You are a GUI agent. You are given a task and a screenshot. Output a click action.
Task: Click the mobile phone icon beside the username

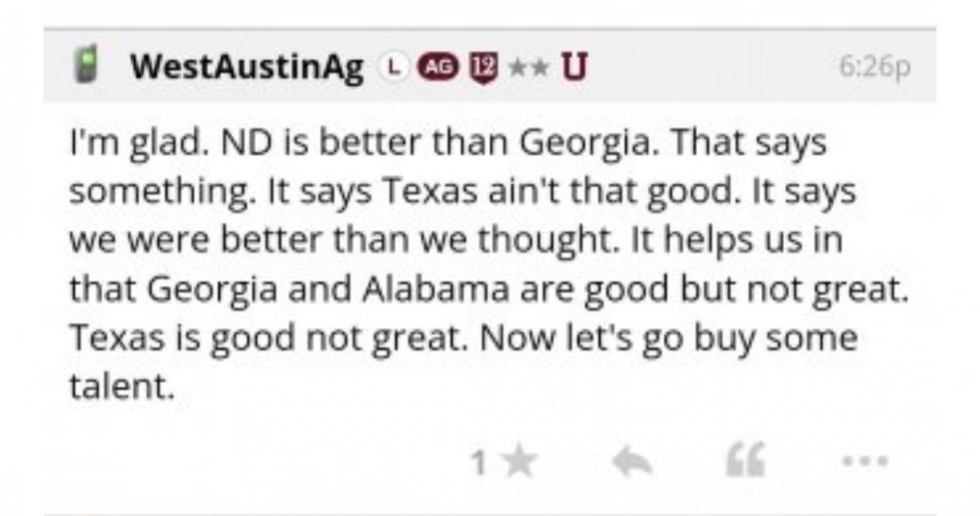pos(87,67)
